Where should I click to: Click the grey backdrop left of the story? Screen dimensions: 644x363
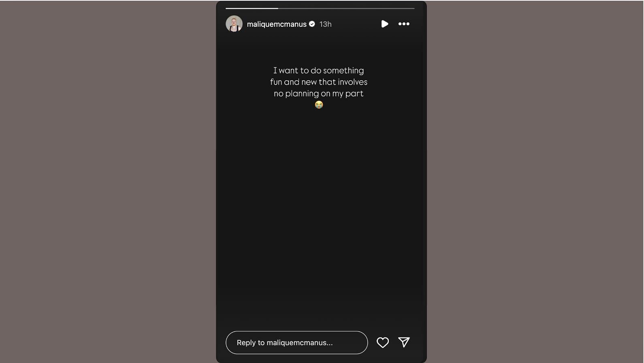click(108, 181)
